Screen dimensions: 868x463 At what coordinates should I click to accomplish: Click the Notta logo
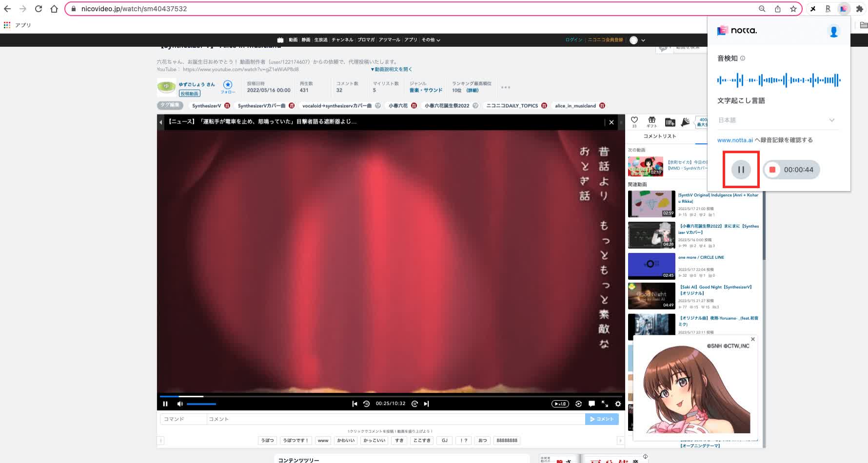point(737,30)
